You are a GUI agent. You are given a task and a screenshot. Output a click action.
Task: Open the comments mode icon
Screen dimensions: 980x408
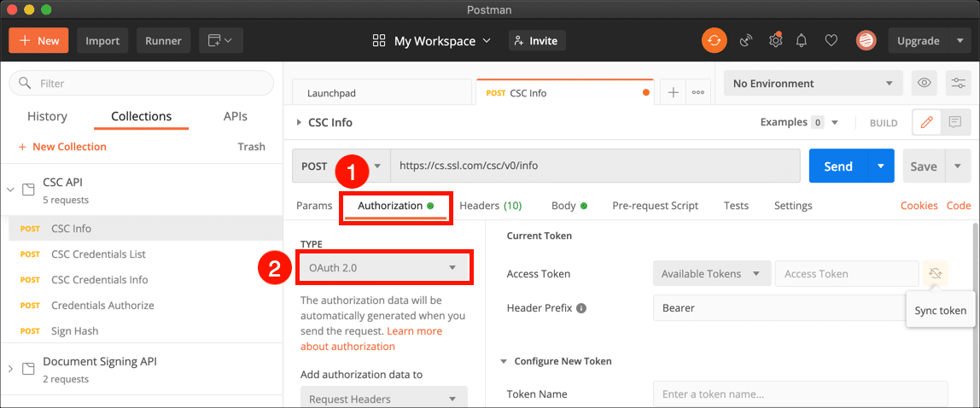(954, 122)
